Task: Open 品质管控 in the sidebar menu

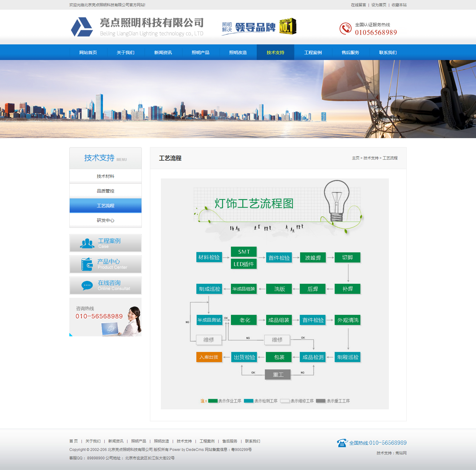Action: click(106, 191)
